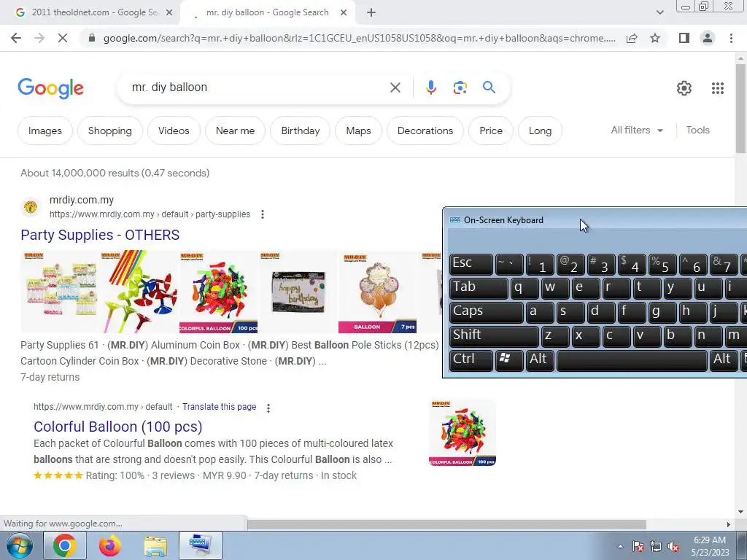Open the Windows Start menu
The height and width of the screenshot is (560, 747).
click(x=19, y=545)
